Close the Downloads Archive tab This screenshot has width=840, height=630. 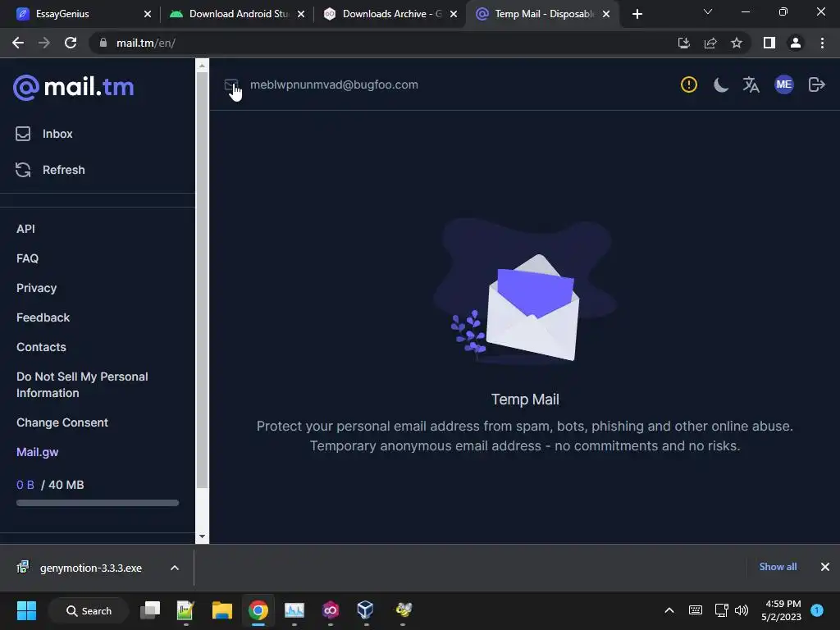point(454,14)
